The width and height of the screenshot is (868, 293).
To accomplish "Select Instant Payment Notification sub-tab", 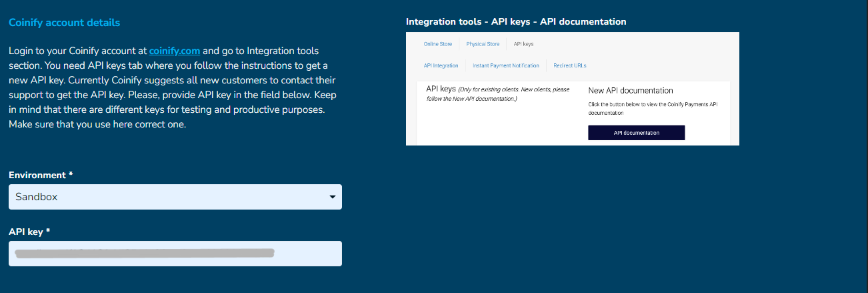I will point(506,65).
